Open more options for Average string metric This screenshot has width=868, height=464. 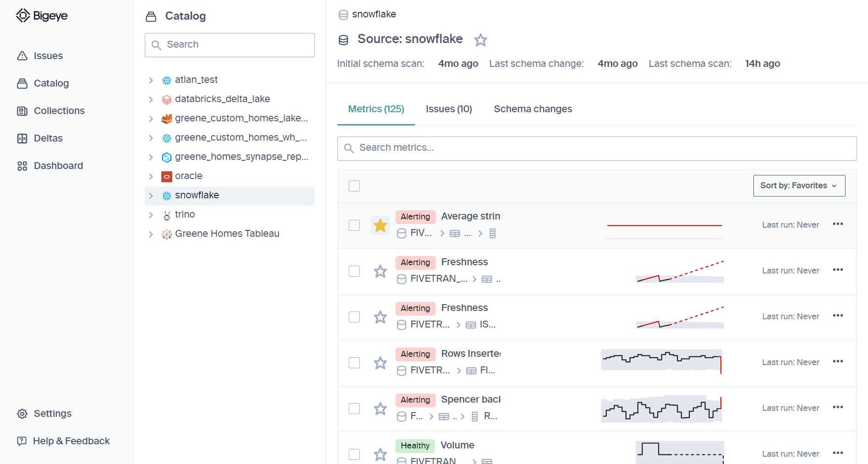pyautogui.click(x=838, y=224)
